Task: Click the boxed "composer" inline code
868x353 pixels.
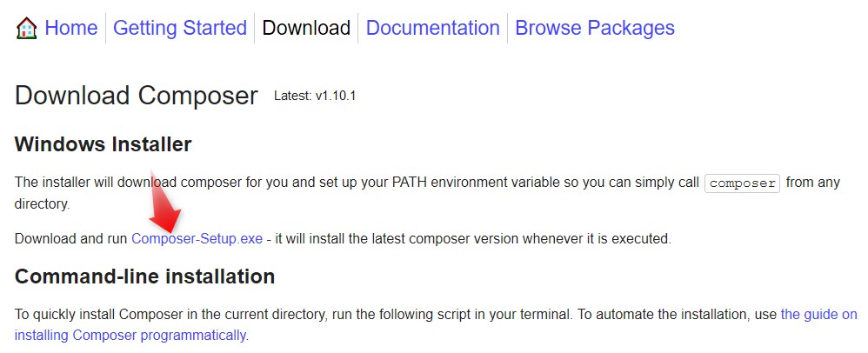Action: pyautogui.click(x=742, y=183)
